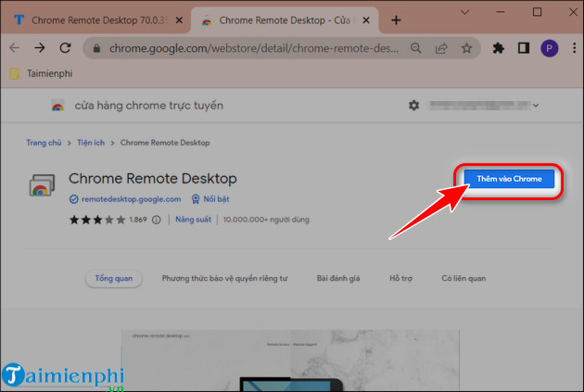This screenshot has height=392, width=584.
Task: Click Thêm vào Chrome button
Action: [x=509, y=179]
